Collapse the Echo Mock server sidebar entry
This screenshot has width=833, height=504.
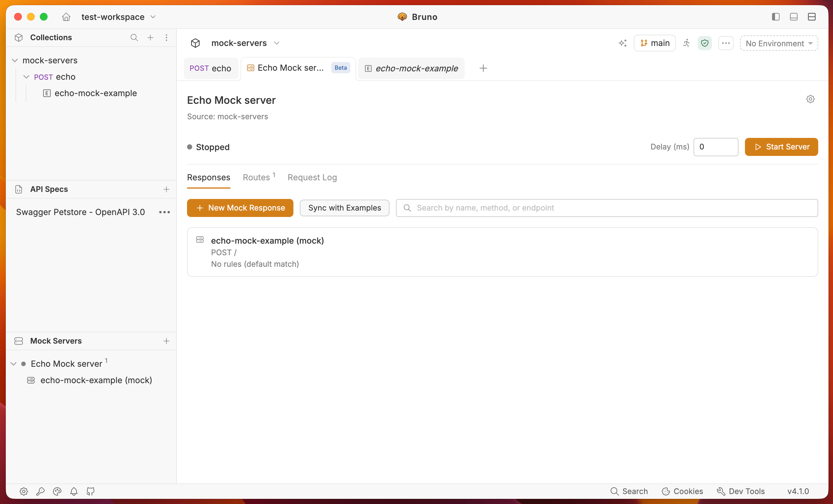point(13,364)
